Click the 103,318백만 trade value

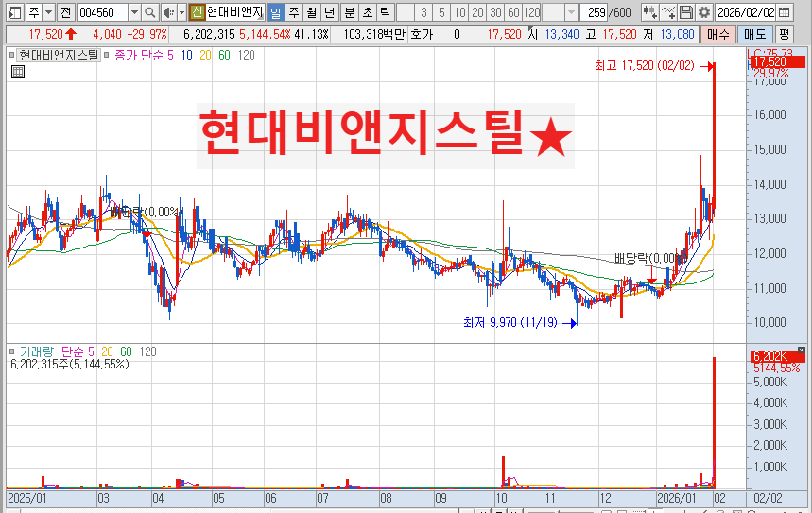[374, 35]
